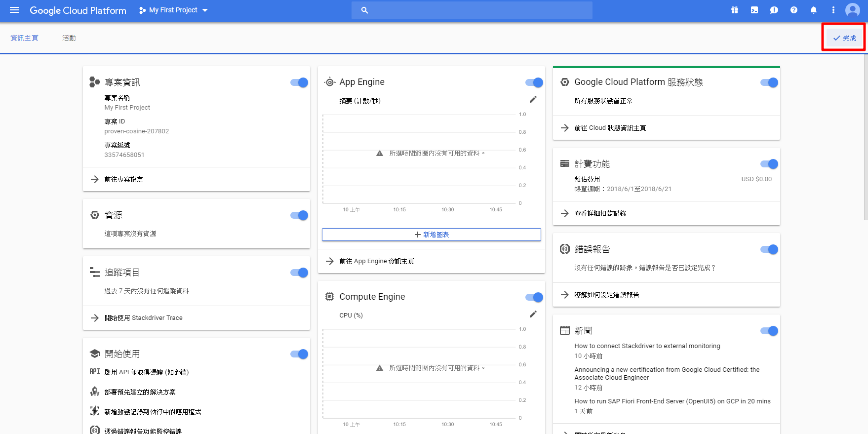868x434 pixels.
Task: Click the Compute Engine chip icon
Action: (330, 297)
